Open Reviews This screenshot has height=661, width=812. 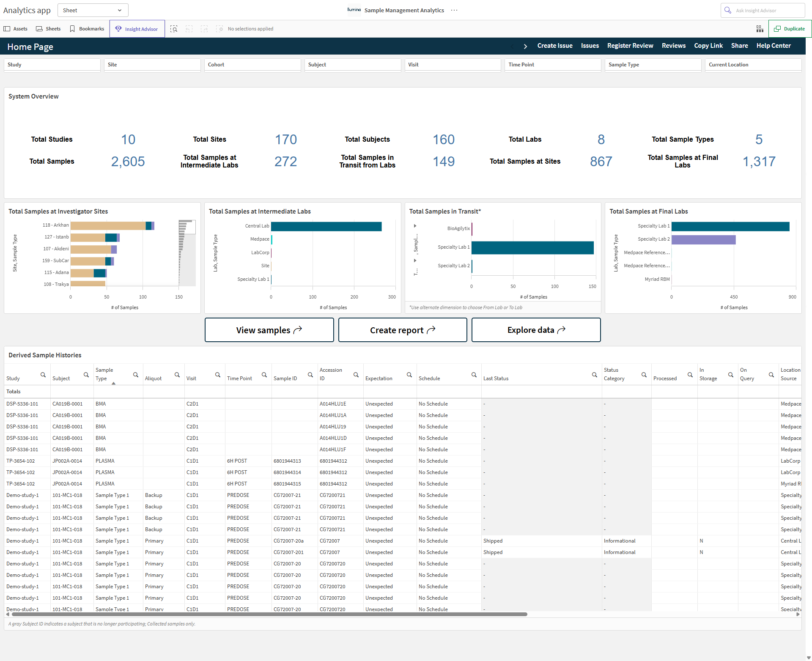(674, 46)
